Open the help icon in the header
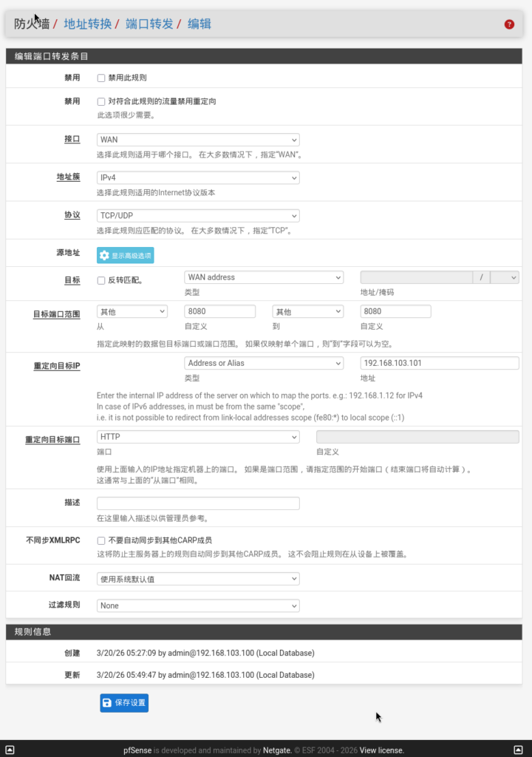The height and width of the screenshot is (757, 532). pyautogui.click(x=509, y=24)
